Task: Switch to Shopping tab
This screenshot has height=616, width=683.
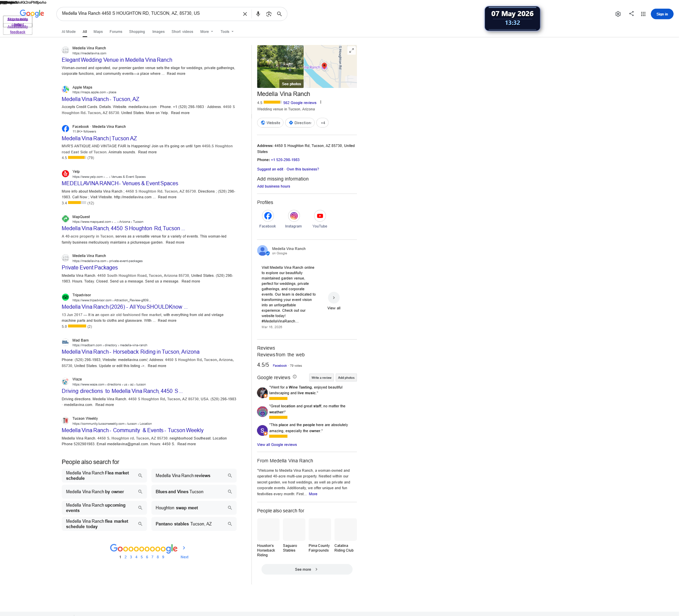Action: point(137,32)
